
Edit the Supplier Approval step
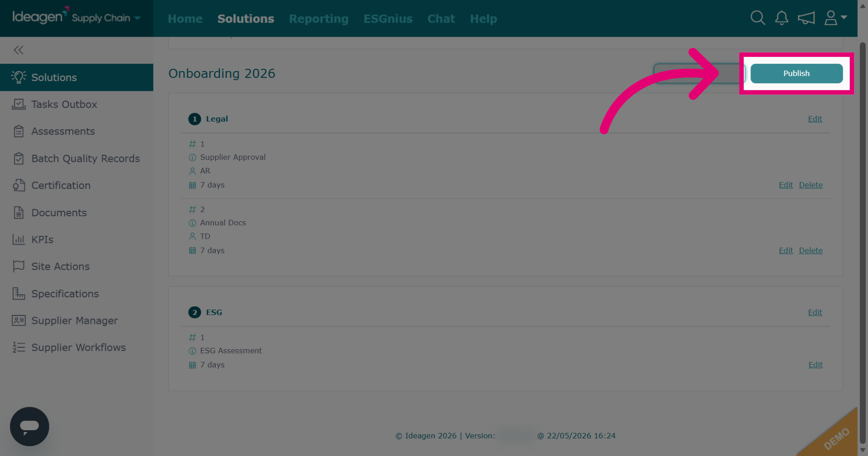pos(786,185)
